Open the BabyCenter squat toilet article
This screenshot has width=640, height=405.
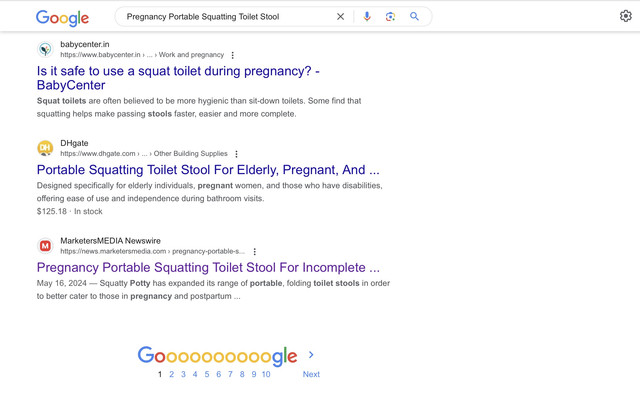click(x=178, y=78)
